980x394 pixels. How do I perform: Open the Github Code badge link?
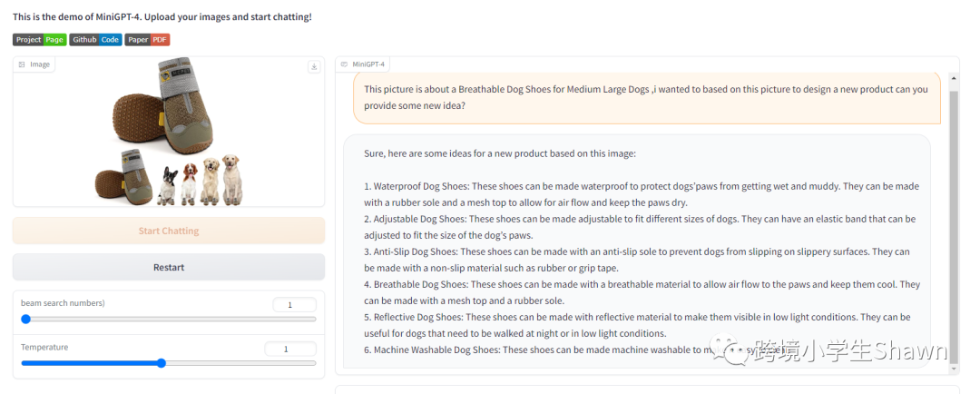[95, 40]
